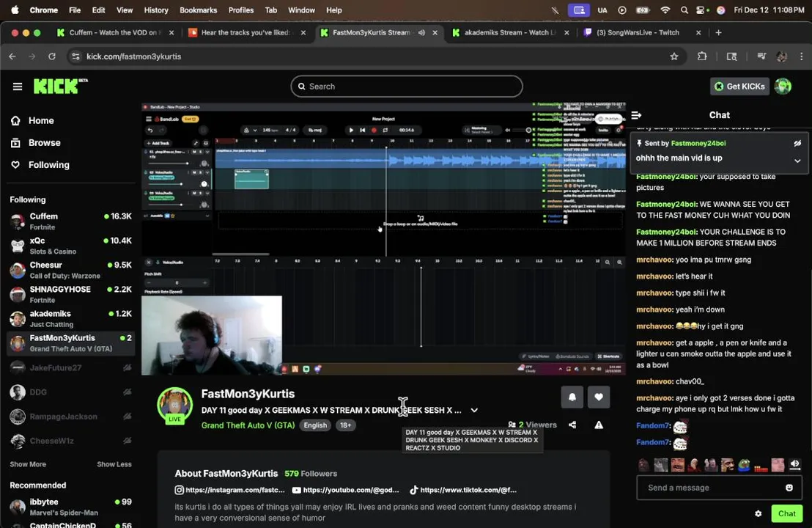Open the History menu in menu bar
This screenshot has width=812, height=528.
point(156,10)
